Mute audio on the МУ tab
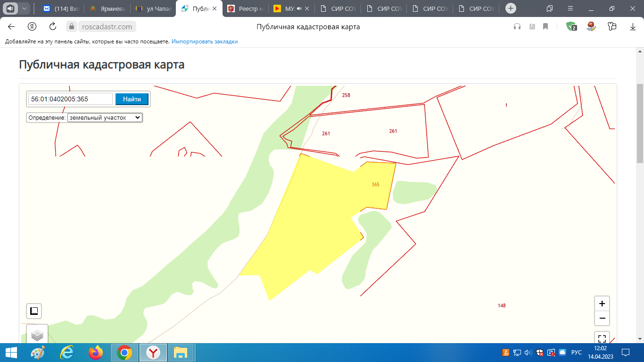Image resolution: width=644 pixels, height=362 pixels. [x=299, y=8]
